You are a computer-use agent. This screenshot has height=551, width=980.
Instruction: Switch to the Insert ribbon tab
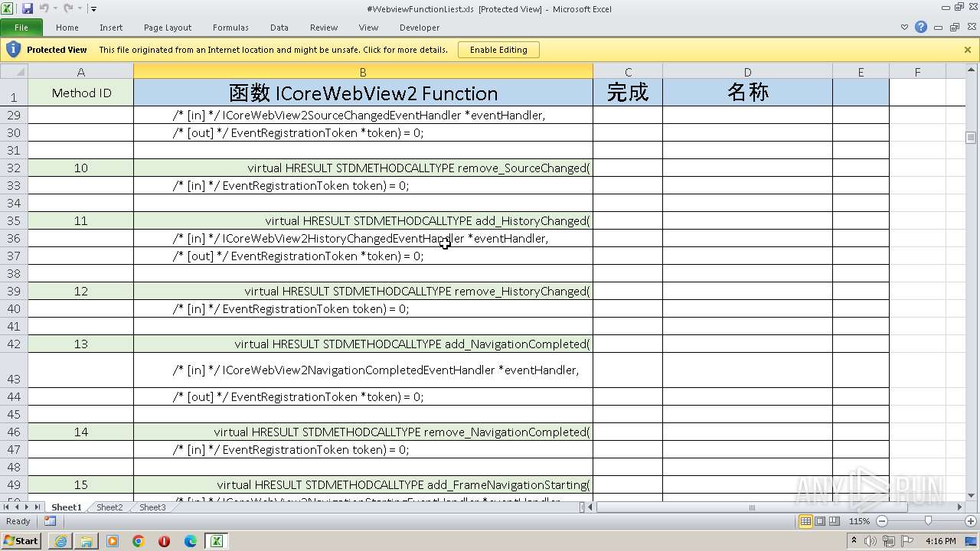[x=111, y=27]
